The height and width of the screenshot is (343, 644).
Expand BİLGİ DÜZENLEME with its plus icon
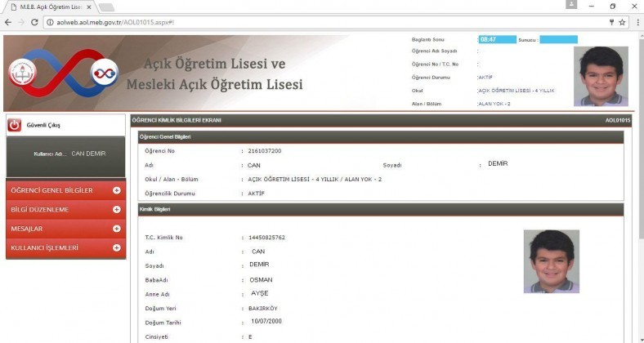(x=116, y=210)
